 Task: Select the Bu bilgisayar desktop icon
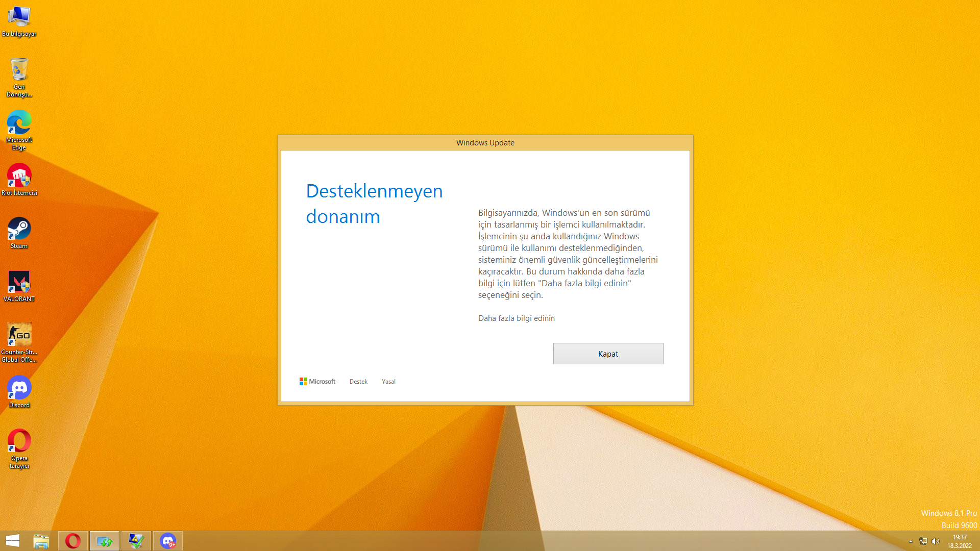tap(19, 20)
